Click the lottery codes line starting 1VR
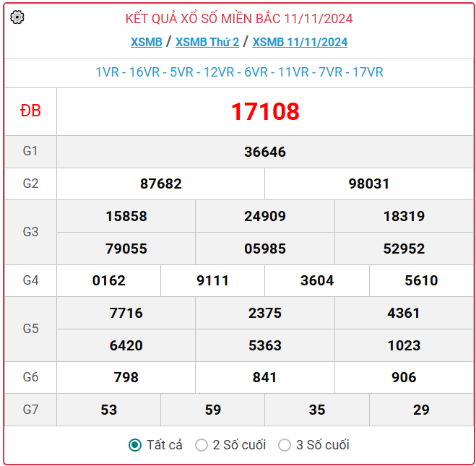The width and height of the screenshot is (476, 466). pos(239,72)
